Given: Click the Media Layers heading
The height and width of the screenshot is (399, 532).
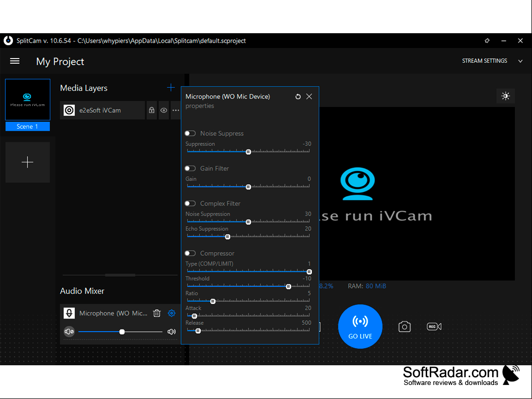Looking at the screenshot, I should coord(84,88).
